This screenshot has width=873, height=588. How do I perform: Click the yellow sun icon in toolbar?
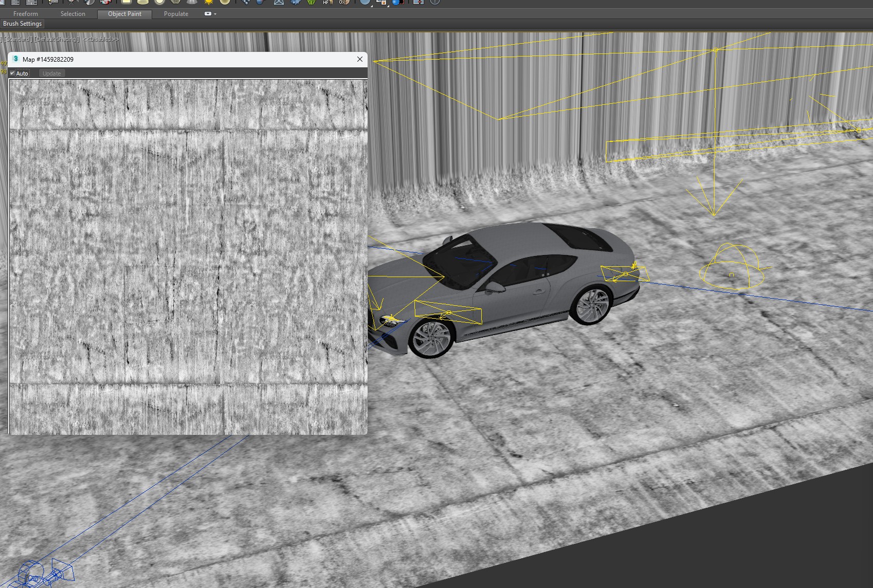point(208,2)
